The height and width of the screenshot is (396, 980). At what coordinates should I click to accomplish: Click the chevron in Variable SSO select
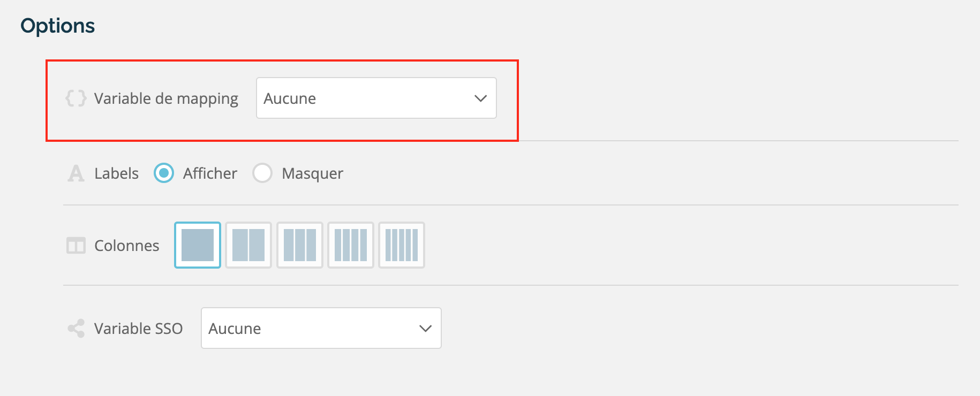point(425,329)
